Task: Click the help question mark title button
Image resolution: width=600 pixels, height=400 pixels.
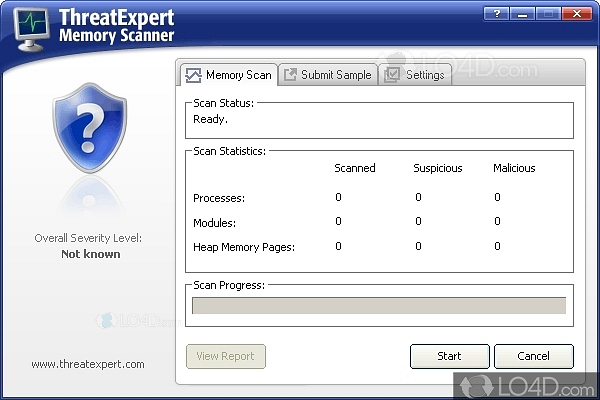Action: [x=497, y=14]
